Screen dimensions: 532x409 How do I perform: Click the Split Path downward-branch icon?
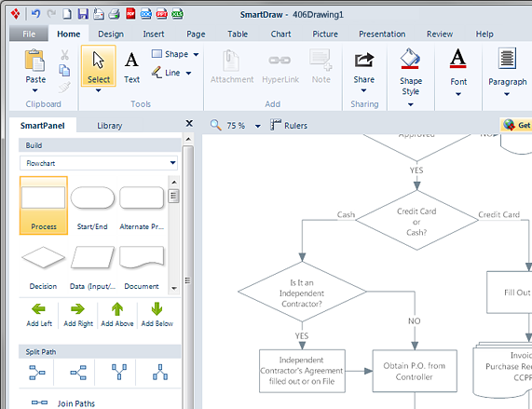tap(119, 373)
